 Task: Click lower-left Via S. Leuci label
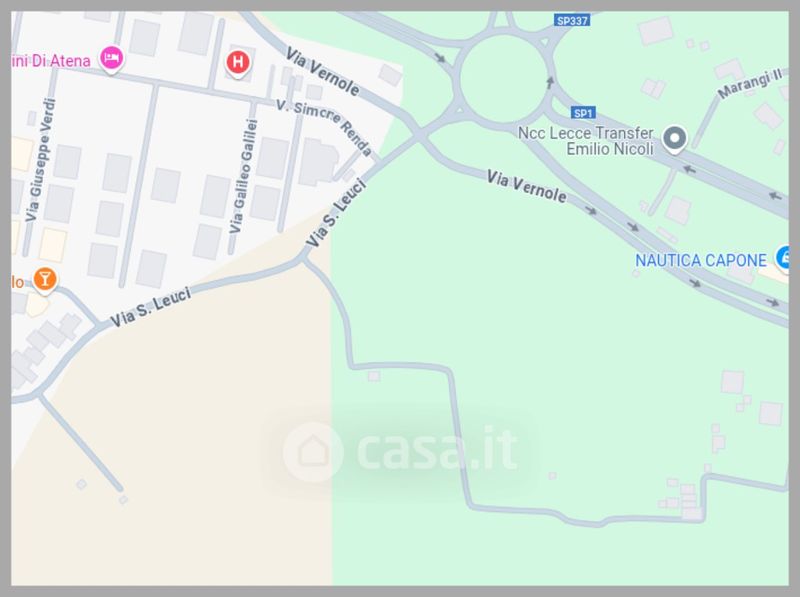pyautogui.click(x=151, y=307)
